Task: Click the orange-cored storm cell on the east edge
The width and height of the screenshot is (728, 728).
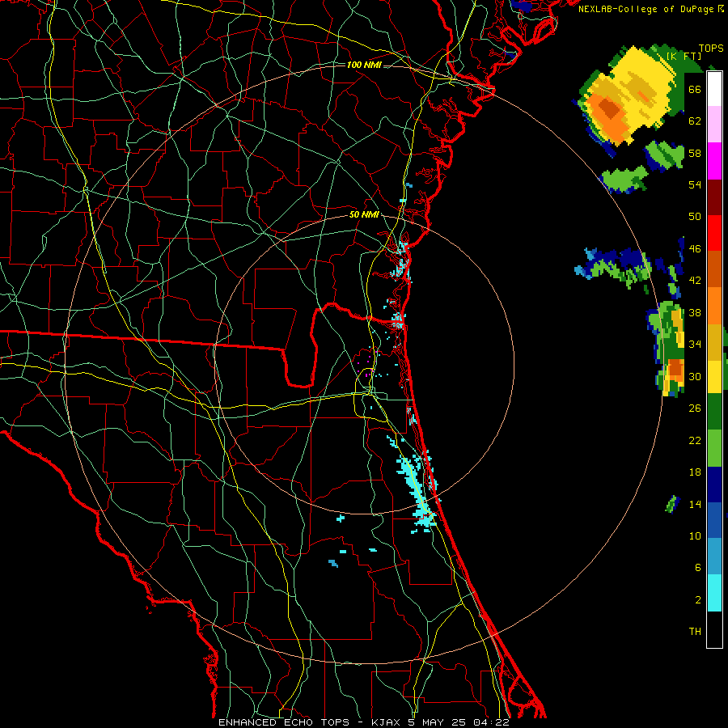Action: (x=669, y=349)
